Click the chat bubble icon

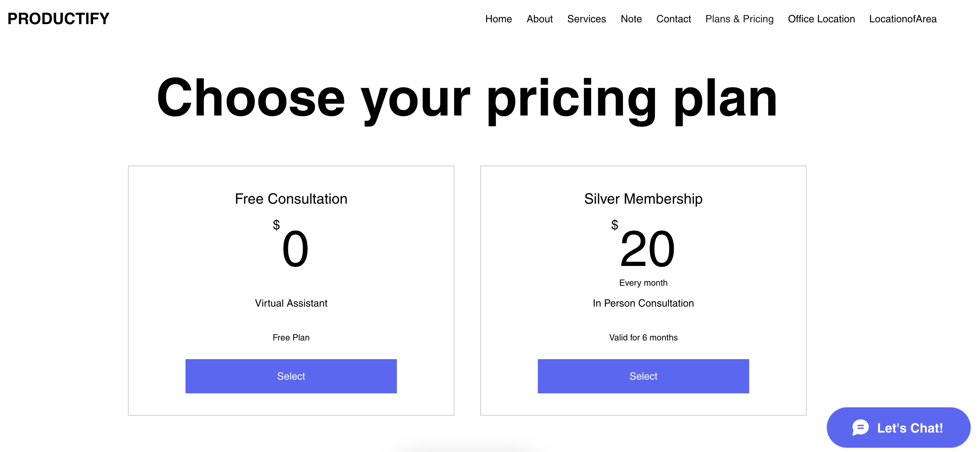pos(860,427)
